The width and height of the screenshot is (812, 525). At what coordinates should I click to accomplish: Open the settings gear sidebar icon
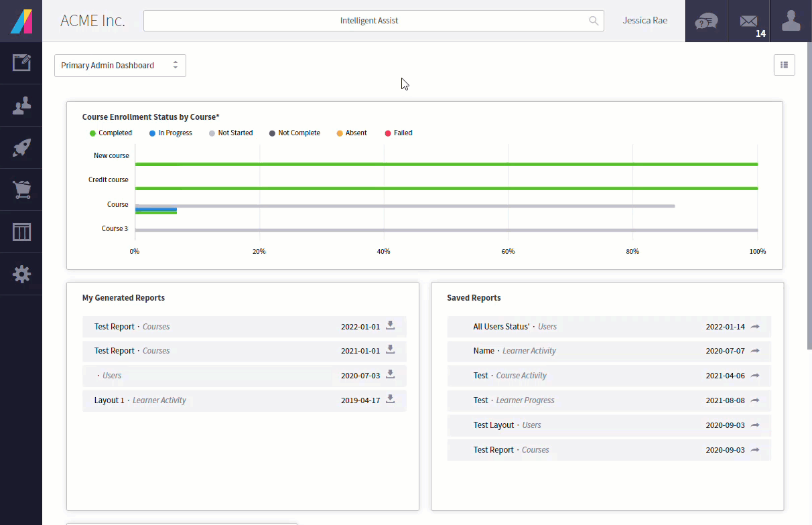[21, 274]
